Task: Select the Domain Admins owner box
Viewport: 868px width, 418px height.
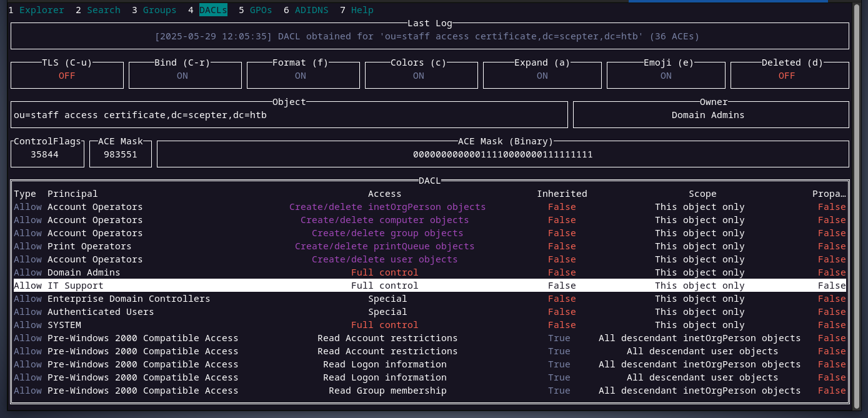Action: point(707,115)
